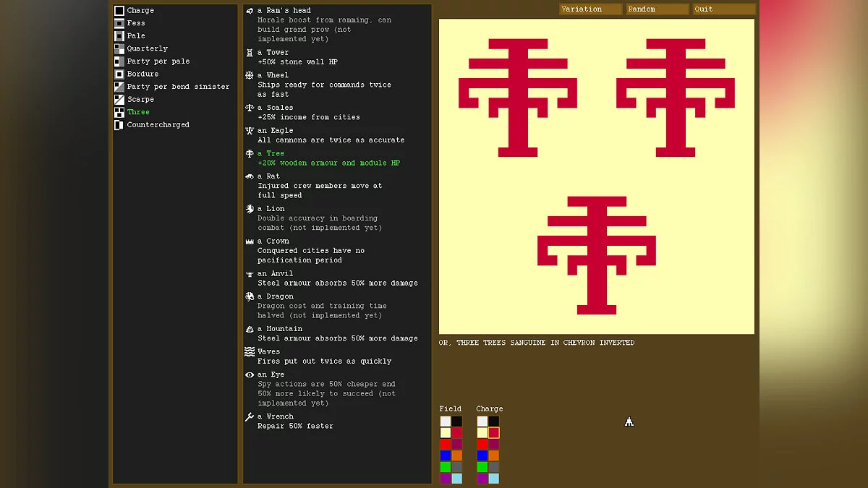Click the Quit button
868x488 pixels.
point(724,9)
